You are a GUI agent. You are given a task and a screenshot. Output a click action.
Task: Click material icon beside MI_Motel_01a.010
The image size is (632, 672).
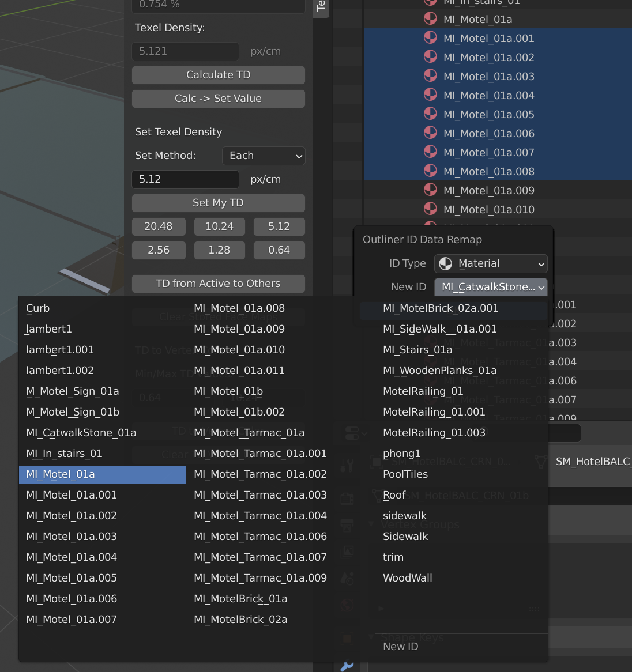click(x=430, y=209)
